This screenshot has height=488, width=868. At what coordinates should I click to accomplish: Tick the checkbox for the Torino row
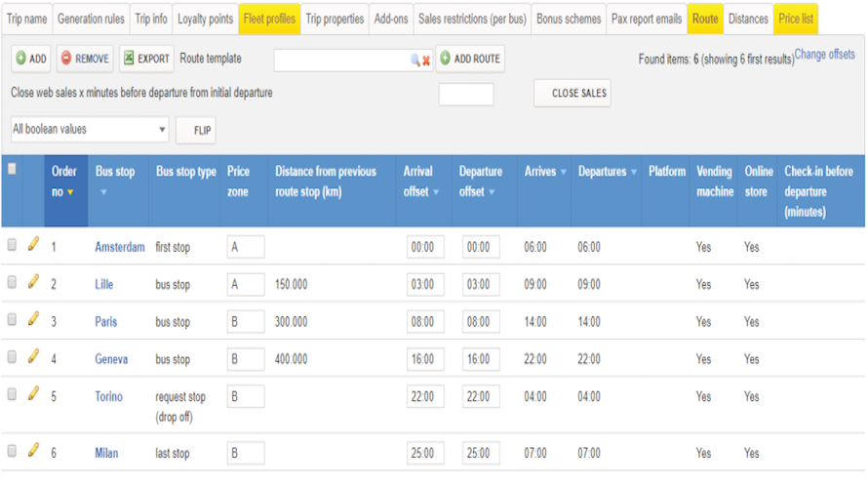coord(12,394)
